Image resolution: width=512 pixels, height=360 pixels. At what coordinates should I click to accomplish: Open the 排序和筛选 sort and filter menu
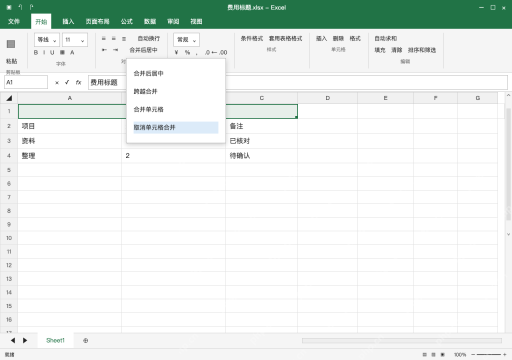click(422, 50)
